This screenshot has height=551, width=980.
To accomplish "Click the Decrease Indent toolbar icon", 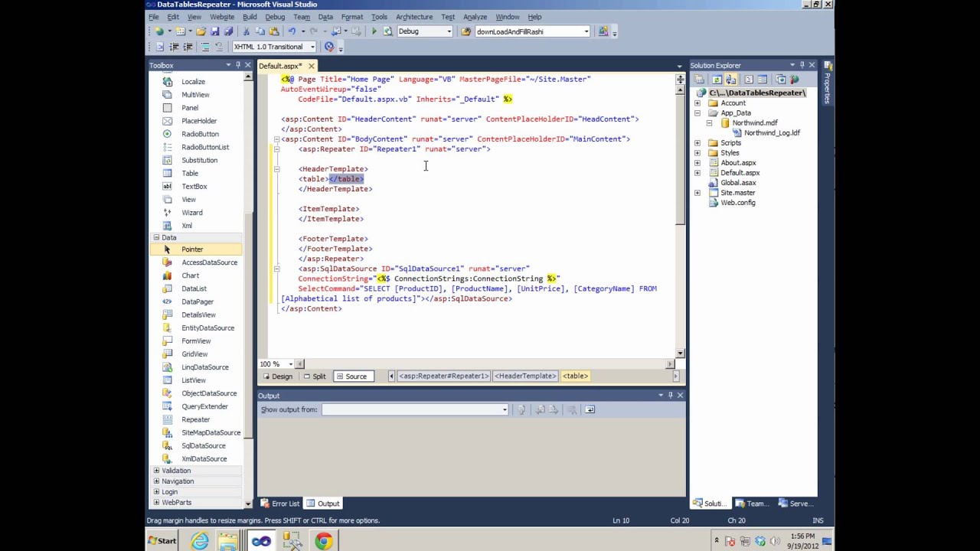I will point(174,47).
